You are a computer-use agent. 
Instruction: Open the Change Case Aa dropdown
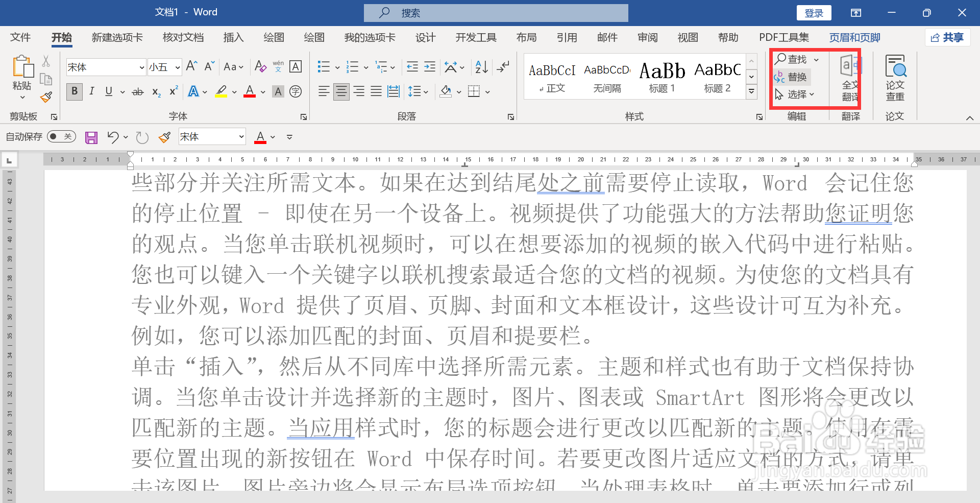tap(234, 67)
